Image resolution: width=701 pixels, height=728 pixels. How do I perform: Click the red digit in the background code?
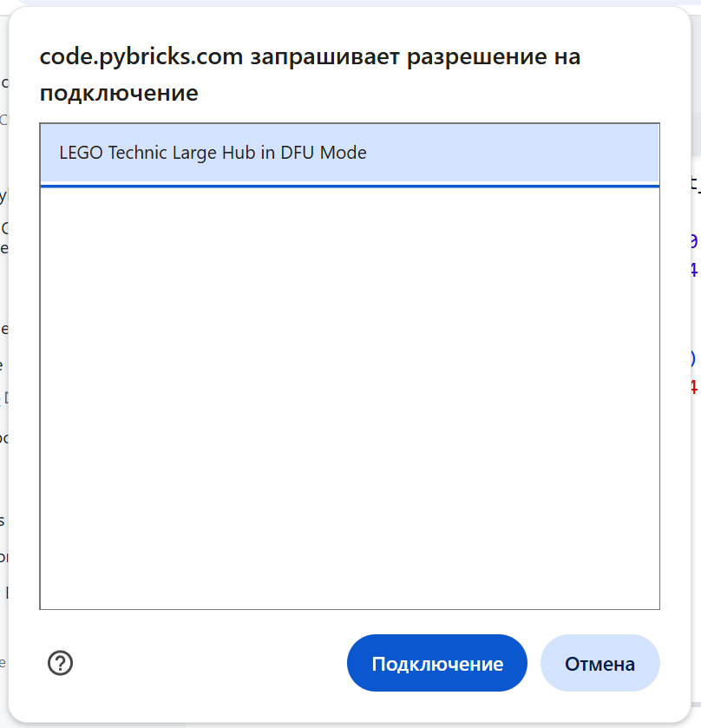coord(693,386)
